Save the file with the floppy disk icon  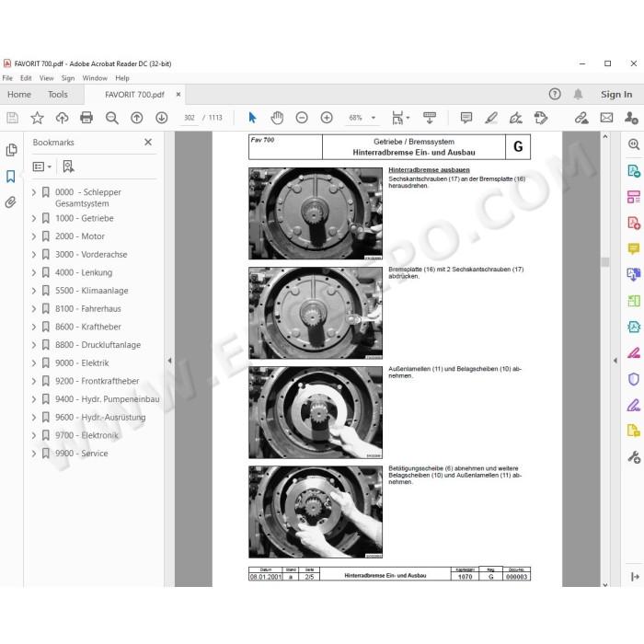(x=12, y=118)
